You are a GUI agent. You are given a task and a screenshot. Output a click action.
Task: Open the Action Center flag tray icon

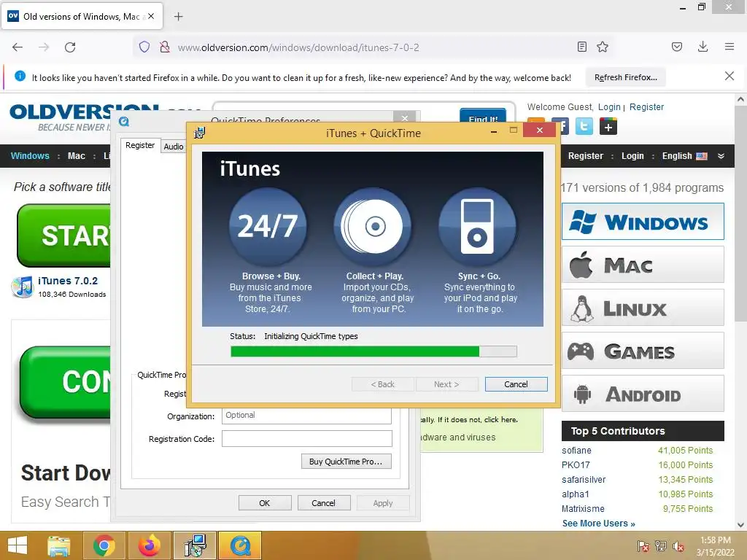click(x=643, y=545)
